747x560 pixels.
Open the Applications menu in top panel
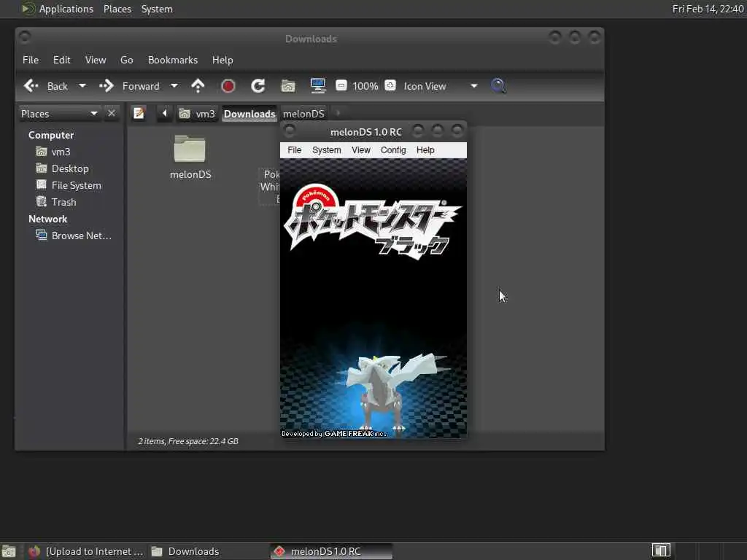66,9
